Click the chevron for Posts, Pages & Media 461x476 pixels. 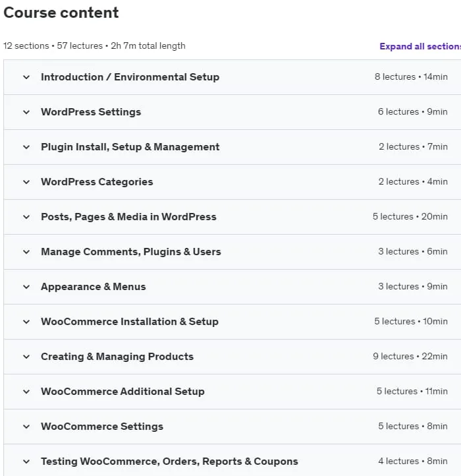click(x=26, y=217)
